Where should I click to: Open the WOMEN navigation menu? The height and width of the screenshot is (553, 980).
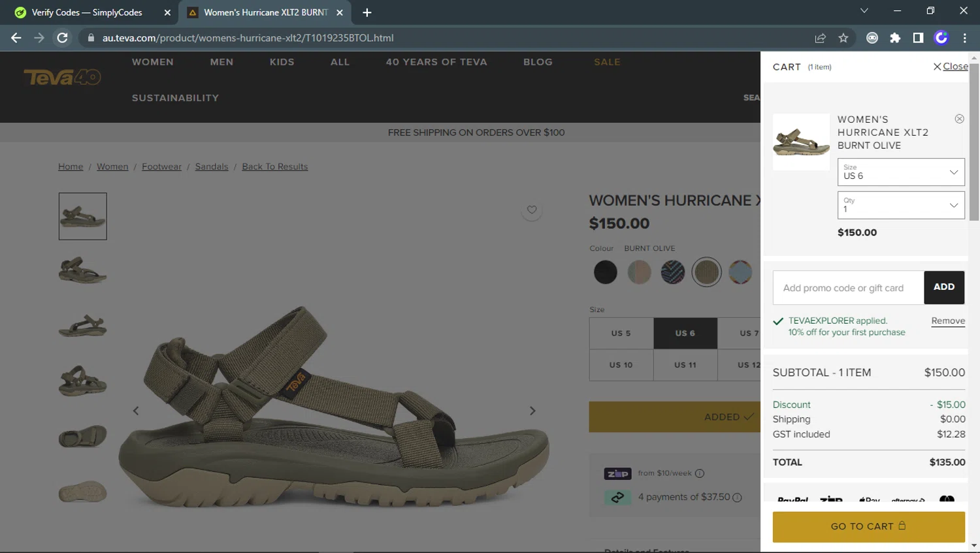click(x=153, y=62)
